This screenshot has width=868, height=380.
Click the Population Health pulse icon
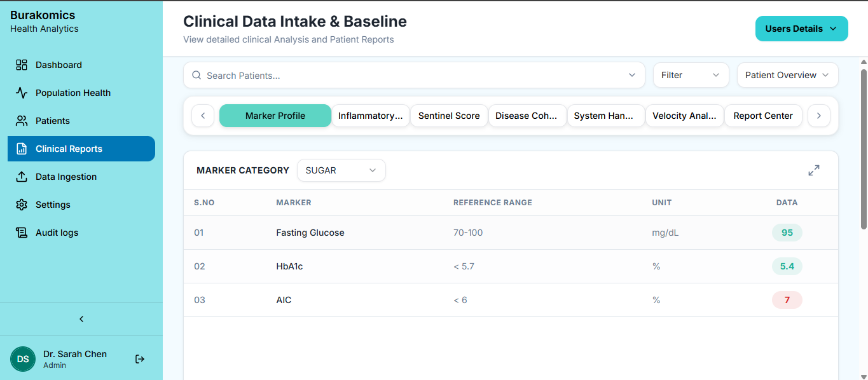click(x=22, y=93)
